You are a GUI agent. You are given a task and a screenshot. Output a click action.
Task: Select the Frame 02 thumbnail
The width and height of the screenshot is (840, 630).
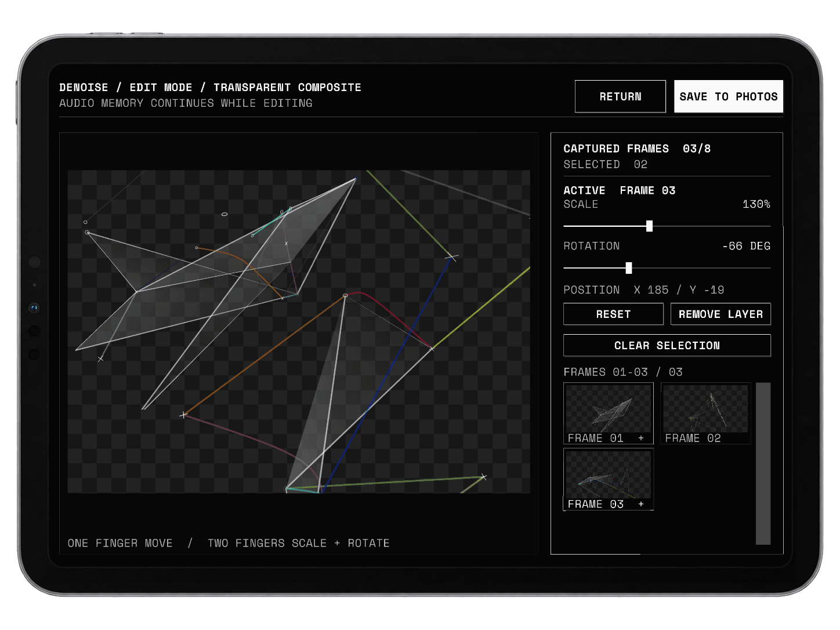coord(706,413)
